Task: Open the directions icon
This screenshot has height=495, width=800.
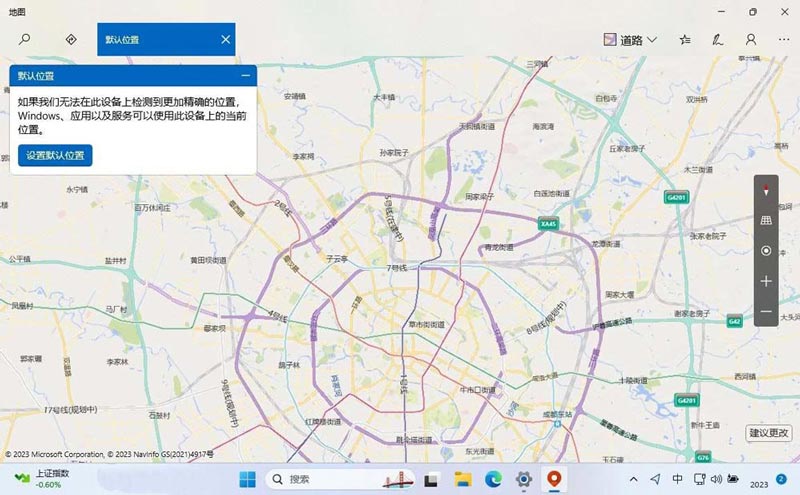Action: tap(71, 40)
